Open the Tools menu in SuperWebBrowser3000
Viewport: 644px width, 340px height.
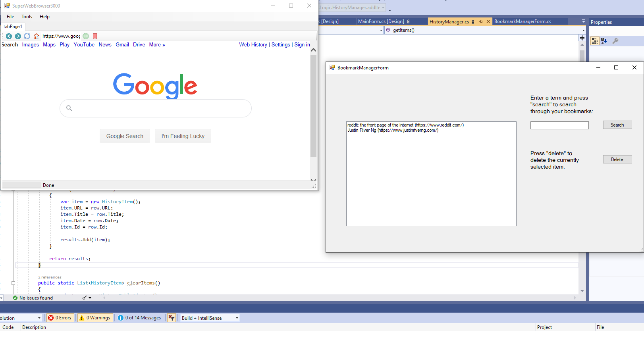pyautogui.click(x=27, y=17)
